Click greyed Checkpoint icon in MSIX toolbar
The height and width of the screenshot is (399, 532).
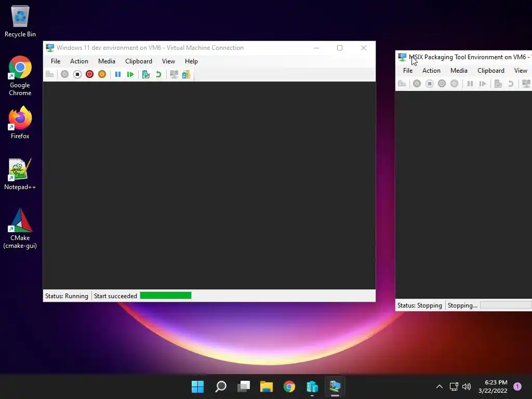point(498,84)
